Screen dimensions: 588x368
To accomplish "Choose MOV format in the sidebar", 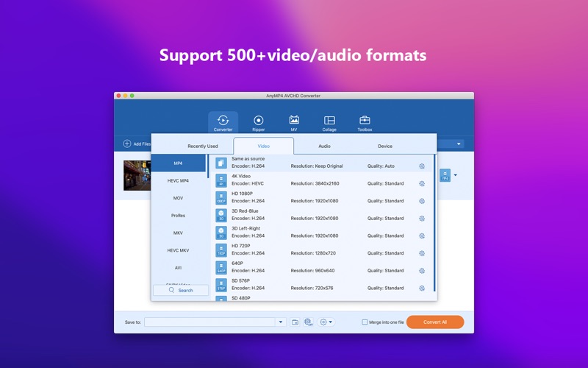I will click(x=178, y=198).
